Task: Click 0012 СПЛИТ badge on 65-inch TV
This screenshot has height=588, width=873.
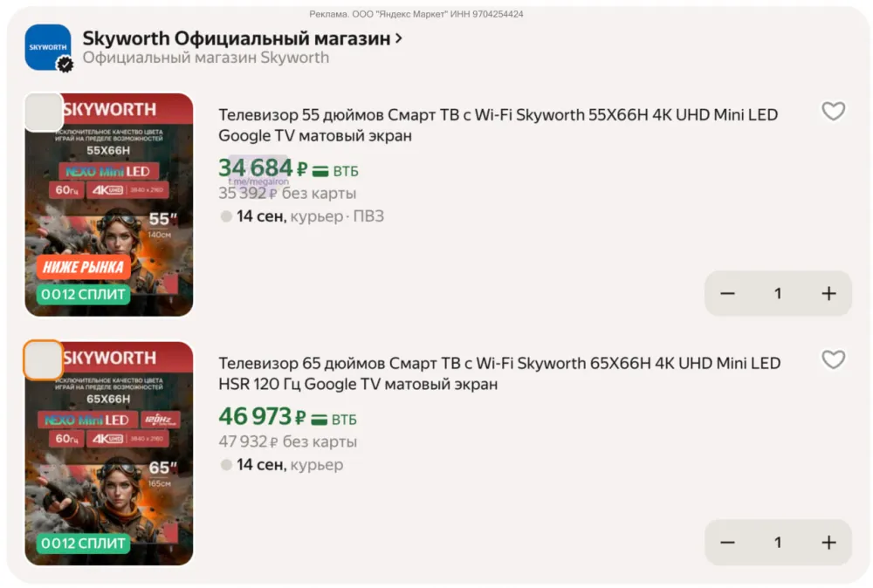Action: [x=83, y=543]
